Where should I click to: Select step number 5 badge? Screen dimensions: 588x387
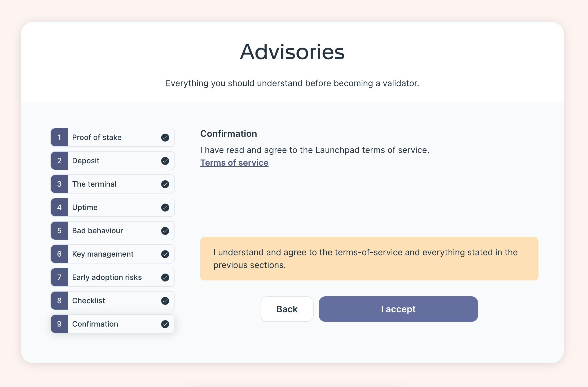coord(59,231)
